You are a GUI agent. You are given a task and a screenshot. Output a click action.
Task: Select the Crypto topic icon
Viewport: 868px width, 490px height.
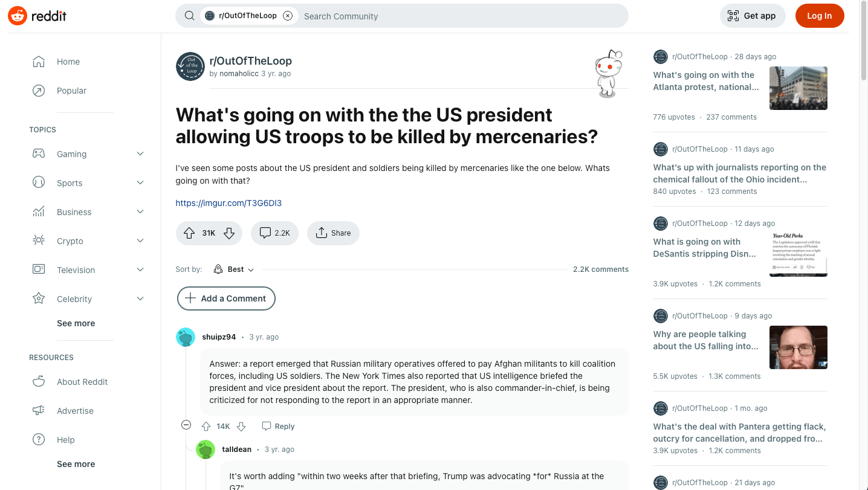pyautogui.click(x=38, y=240)
